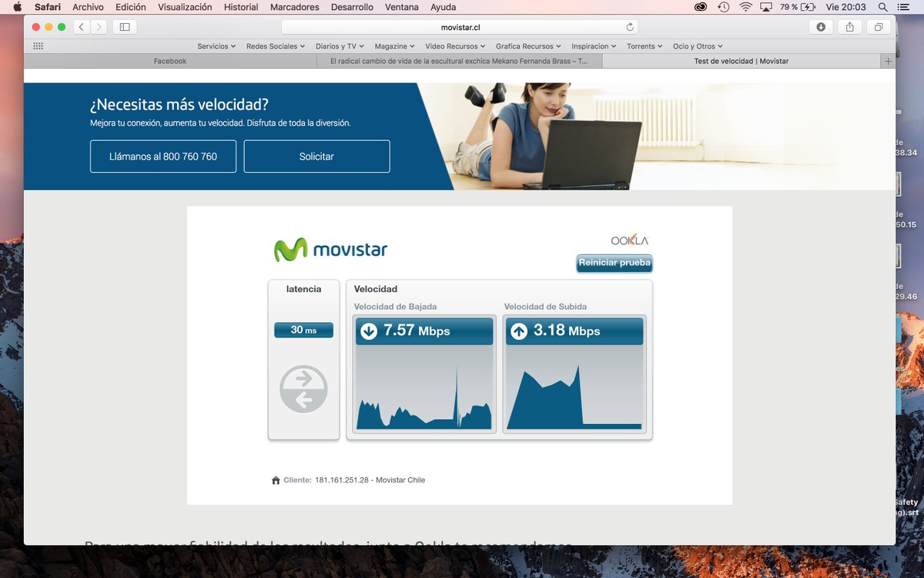Reload the page with the refresh icon
The height and width of the screenshot is (578, 924).
pos(630,27)
